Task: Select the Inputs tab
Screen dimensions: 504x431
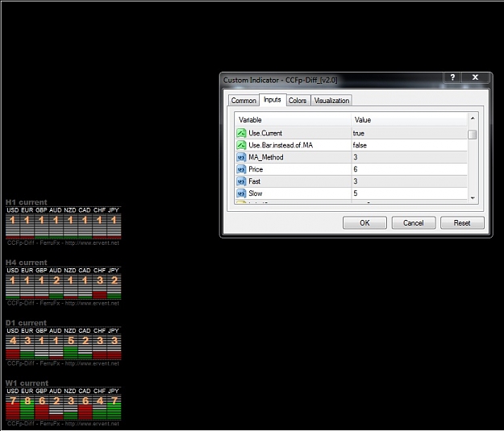Action: [x=273, y=100]
